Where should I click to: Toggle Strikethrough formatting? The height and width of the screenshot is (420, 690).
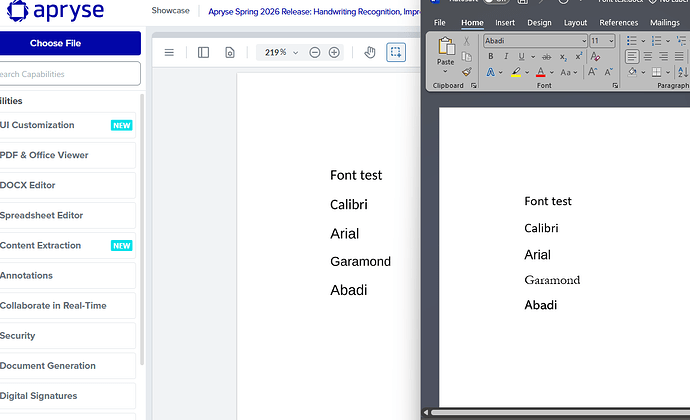546,57
